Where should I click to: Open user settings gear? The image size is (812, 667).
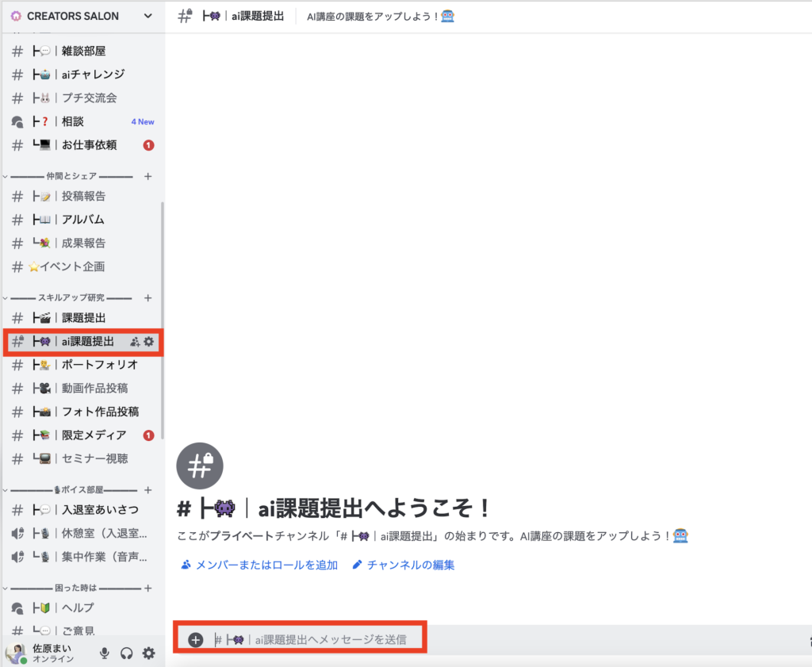(x=148, y=653)
